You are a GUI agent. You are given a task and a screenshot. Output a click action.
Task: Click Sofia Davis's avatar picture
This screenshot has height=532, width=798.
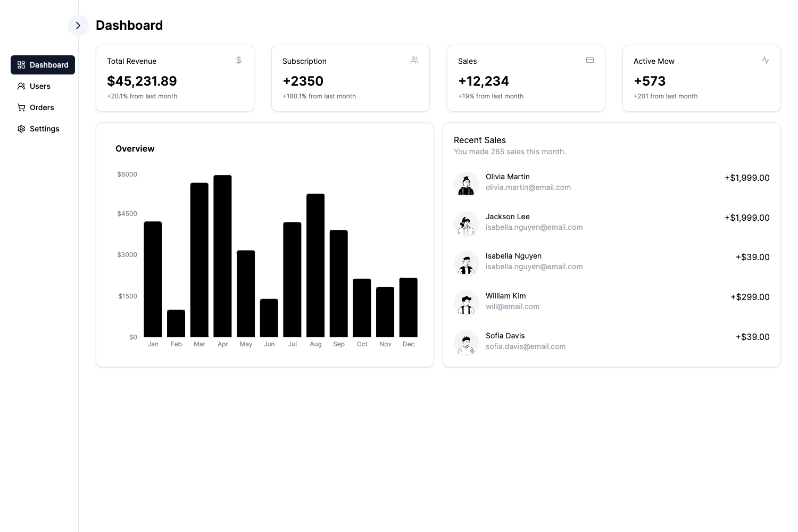467,343
